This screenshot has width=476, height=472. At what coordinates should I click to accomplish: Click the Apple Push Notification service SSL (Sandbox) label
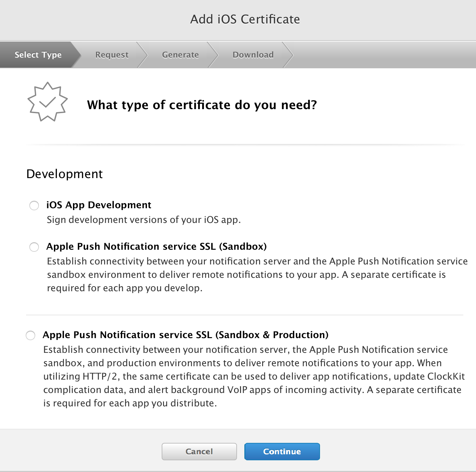156,246
